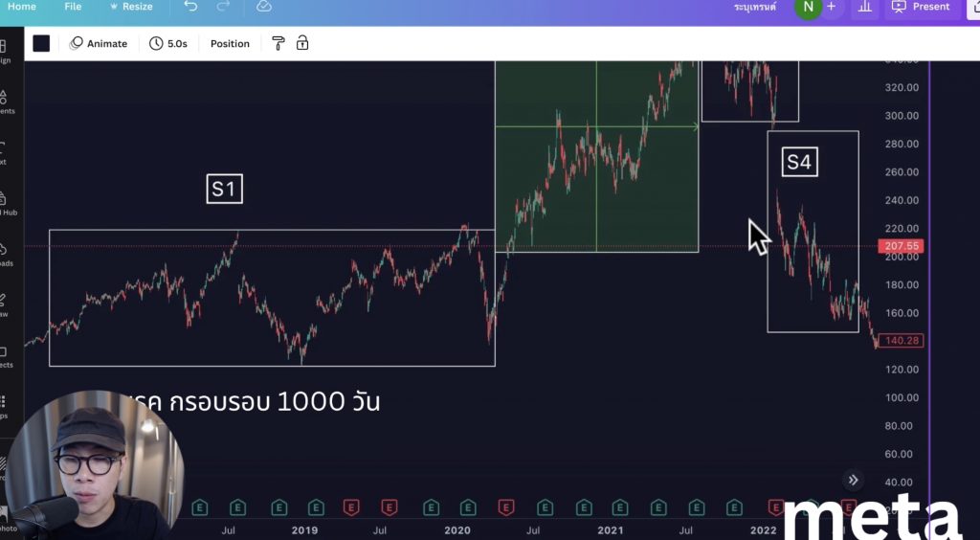Select the large meta text

[871, 519]
